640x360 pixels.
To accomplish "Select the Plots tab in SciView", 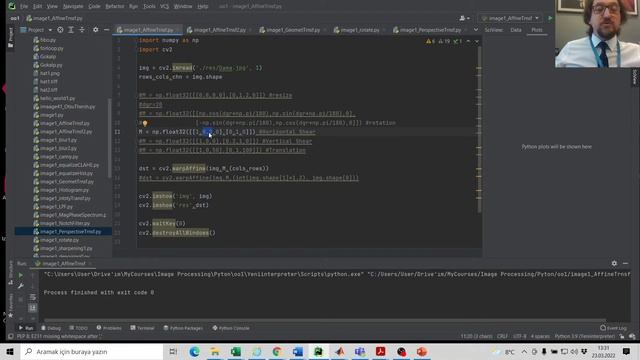I will click(537, 30).
